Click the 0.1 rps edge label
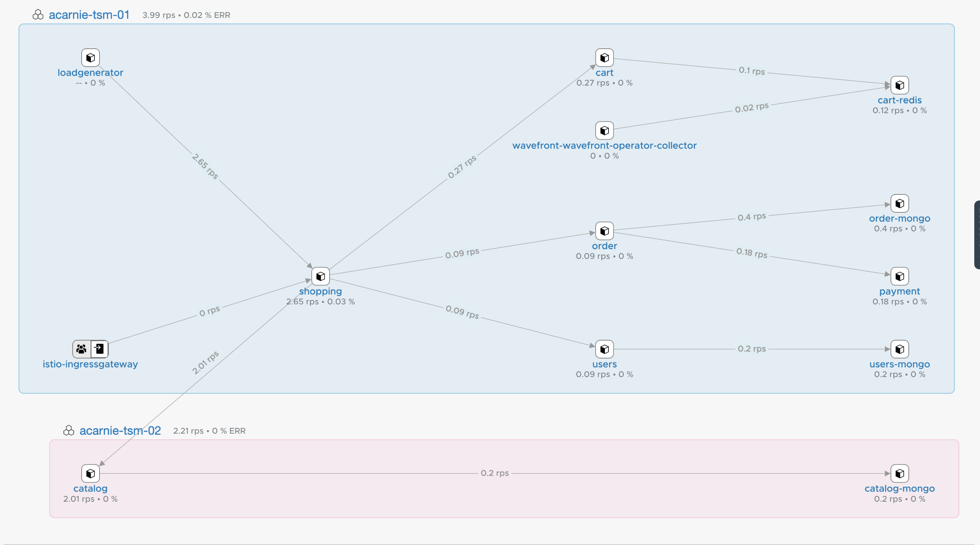Viewport: 980px width, 545px height. [752, 71]
